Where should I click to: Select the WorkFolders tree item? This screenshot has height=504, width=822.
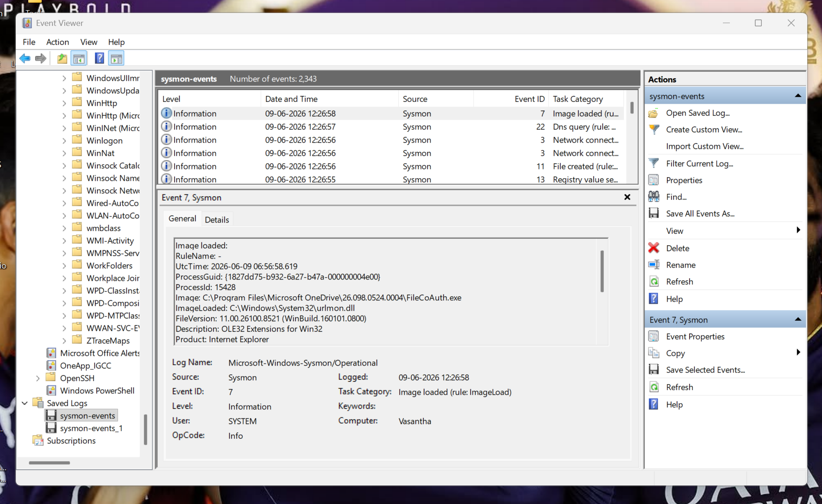click(x=109, y=266)
